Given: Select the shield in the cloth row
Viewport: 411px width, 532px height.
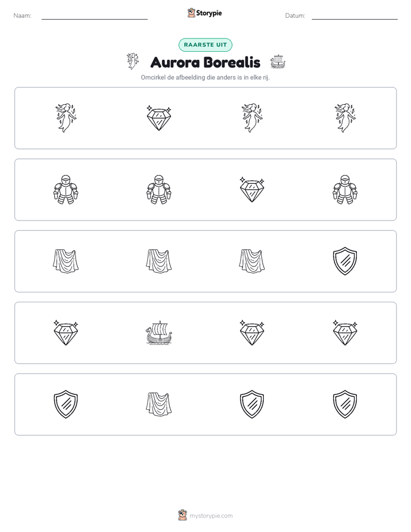Looking at the screenshot, I should point(345,261).
